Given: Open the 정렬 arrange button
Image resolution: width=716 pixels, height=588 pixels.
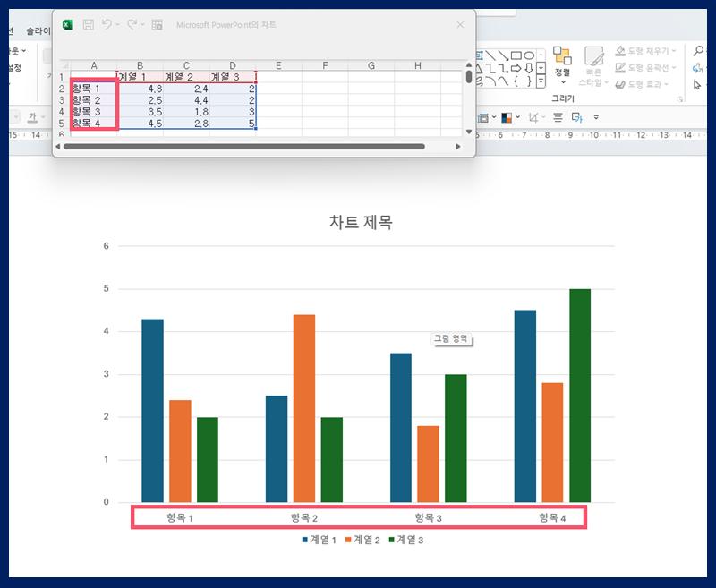Looking at the screenshot, I should point(563,64).
